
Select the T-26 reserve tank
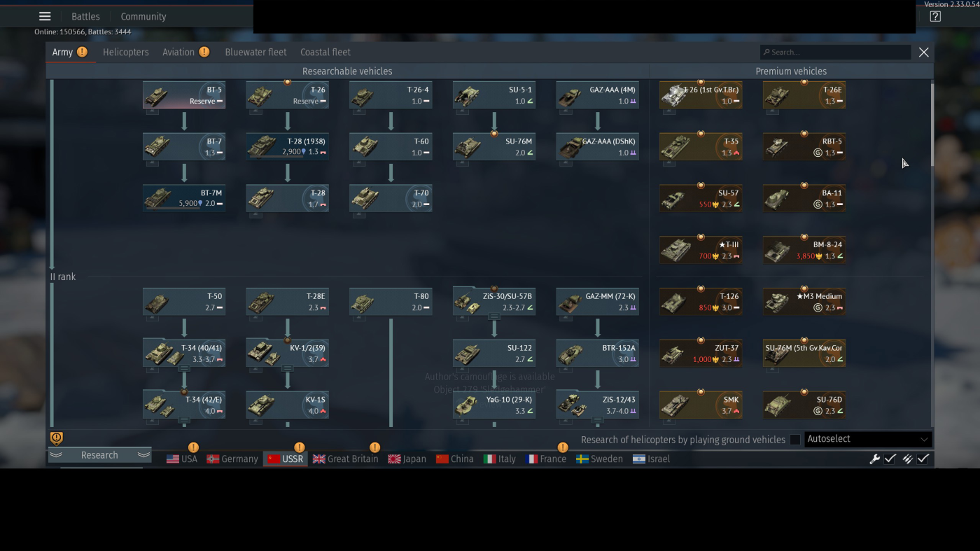[x=288, y=95]
